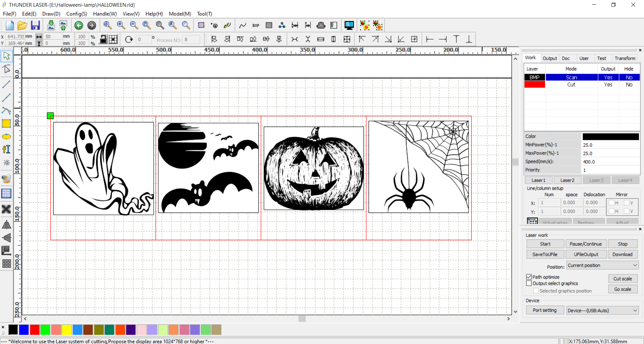Image resolution: width=644 pixels, height=344 pixels.
Task: Click the Export icon
Action: coord(63,25)
